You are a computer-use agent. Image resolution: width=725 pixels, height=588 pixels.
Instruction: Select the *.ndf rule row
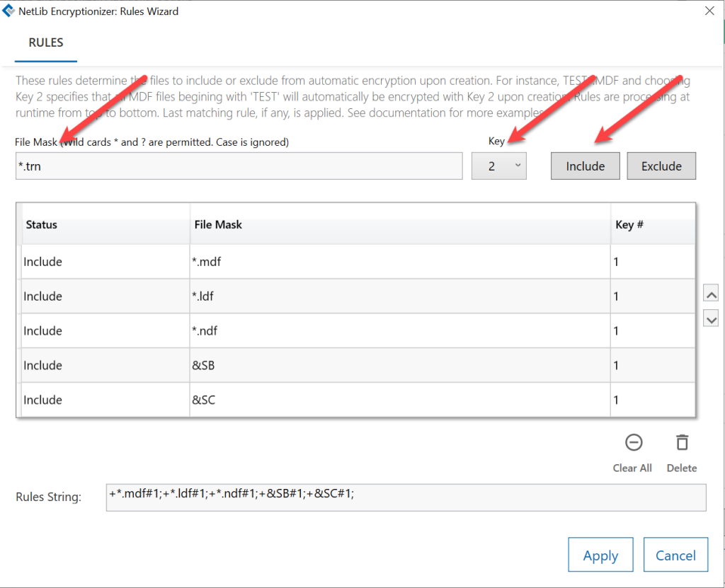pos(358,331)
